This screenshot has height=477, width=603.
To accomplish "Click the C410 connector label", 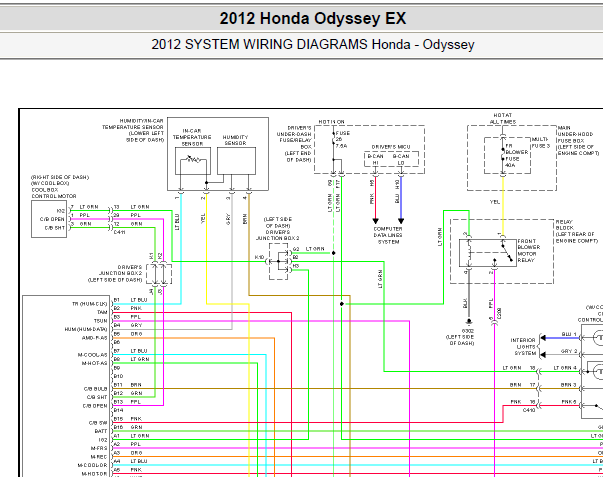I will [529, 410].
